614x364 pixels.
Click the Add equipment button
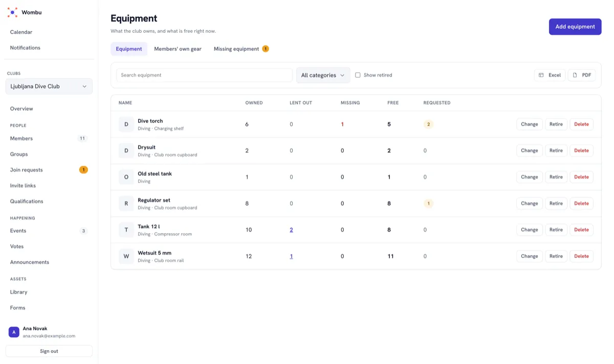tap(575, 27)
